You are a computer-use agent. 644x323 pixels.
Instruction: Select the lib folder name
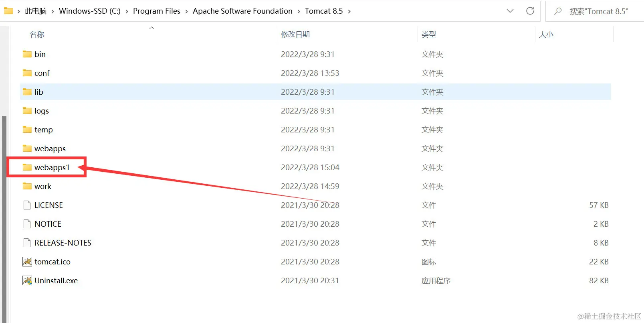[39, 92]
